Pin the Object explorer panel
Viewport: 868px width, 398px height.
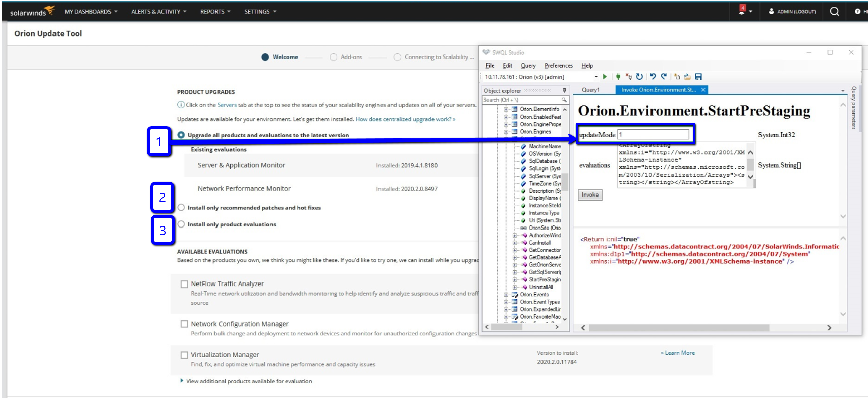(x=564, y=91)
